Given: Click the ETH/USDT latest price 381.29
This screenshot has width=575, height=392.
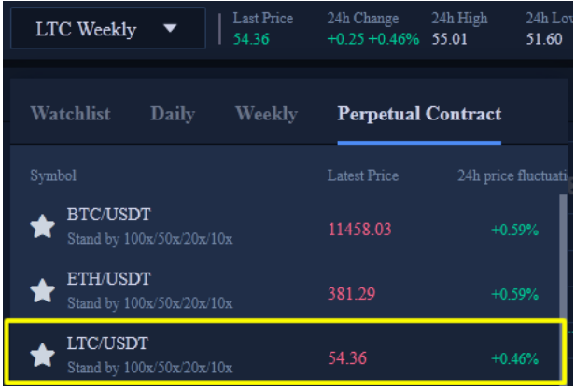Looking at the screenshot, I should (x=351, y=294).
